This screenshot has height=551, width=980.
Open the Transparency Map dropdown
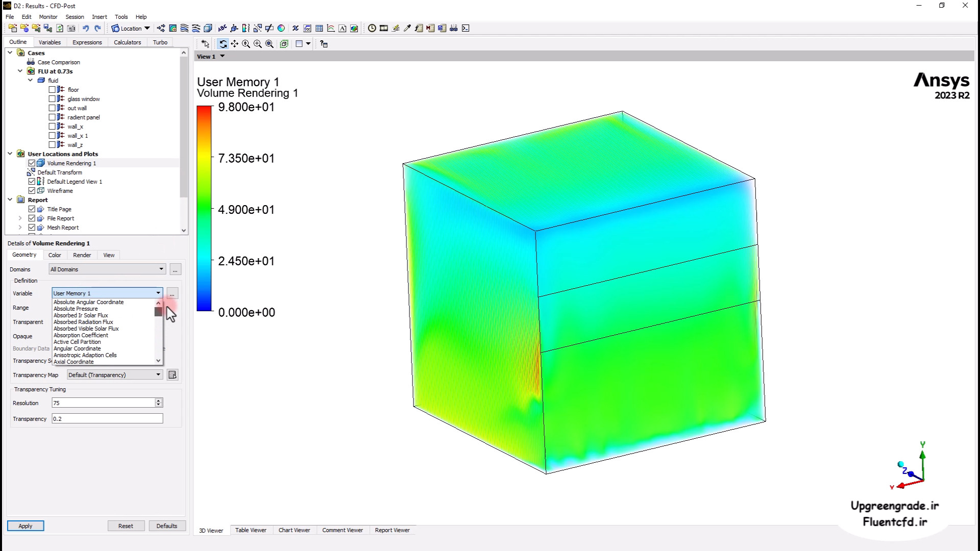pos(115,374)
